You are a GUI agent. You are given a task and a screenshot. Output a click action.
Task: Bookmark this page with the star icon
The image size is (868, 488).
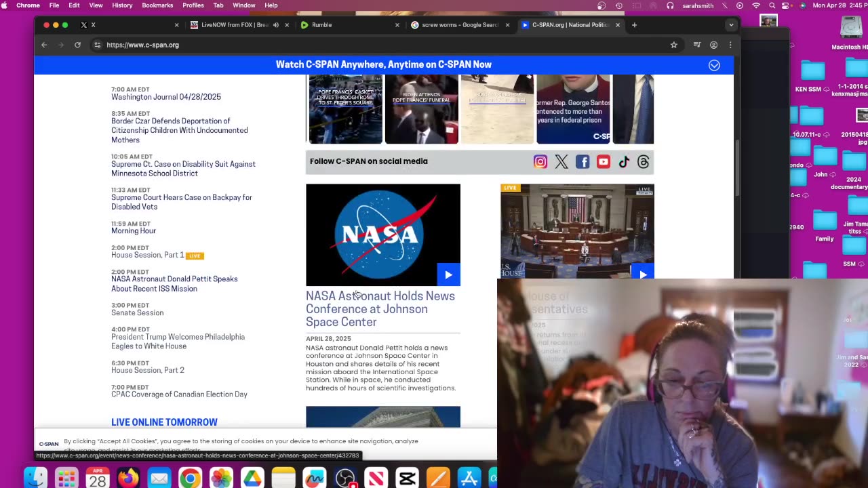point(673,45)
